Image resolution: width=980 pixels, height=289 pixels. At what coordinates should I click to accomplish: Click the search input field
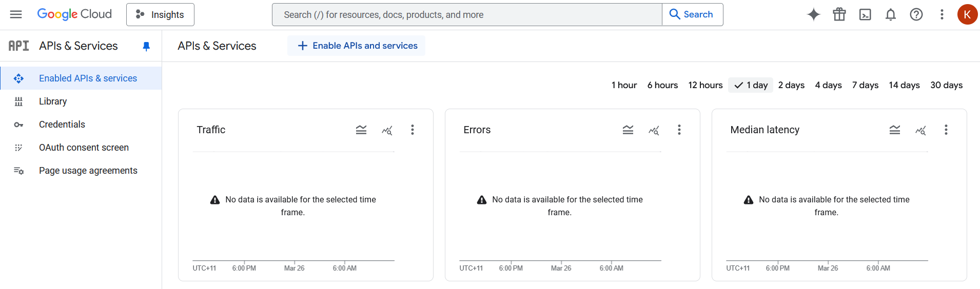click(467, 14)
